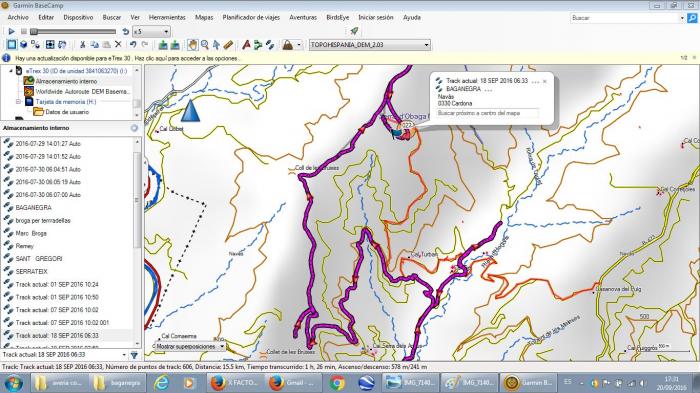Viewport: 700px width, 393px height.
Task: Click the 3D view cube icon
Action: [24, 45]
